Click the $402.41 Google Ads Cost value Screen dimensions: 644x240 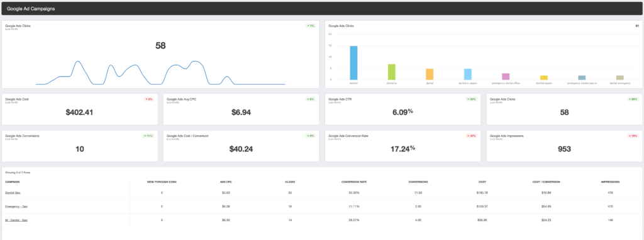pos(80,112)
